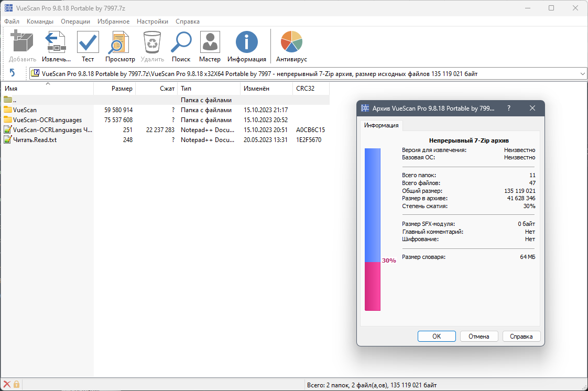Screen dimensions: 588x391
Task: Open the VueScan folder in the file list
Action: click(x=24, y=110)
